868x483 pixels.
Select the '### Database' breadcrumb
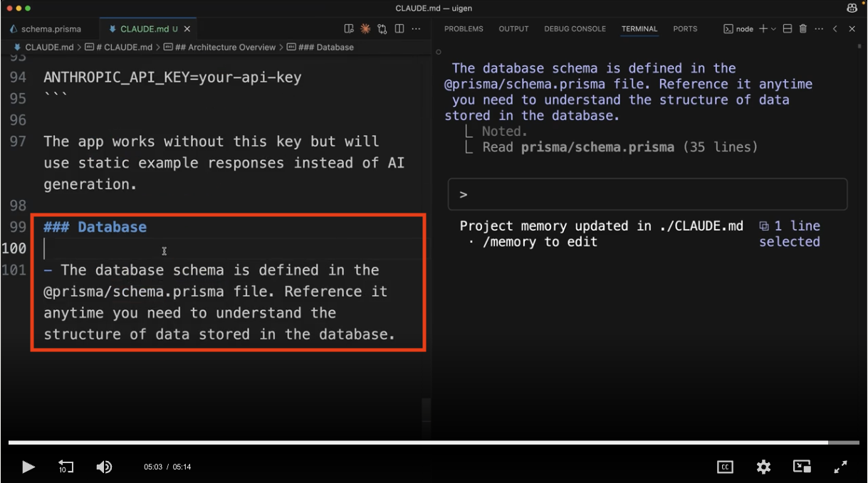point(320,47)
